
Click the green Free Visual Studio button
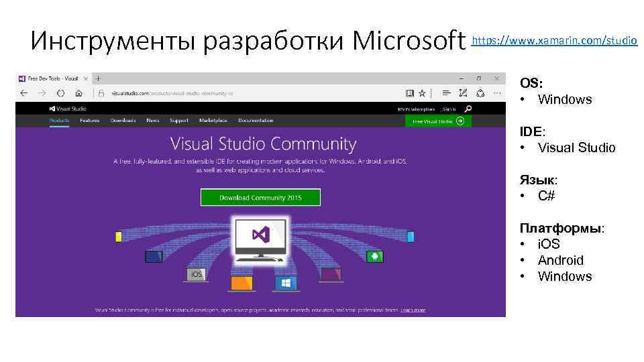(438, 121)
